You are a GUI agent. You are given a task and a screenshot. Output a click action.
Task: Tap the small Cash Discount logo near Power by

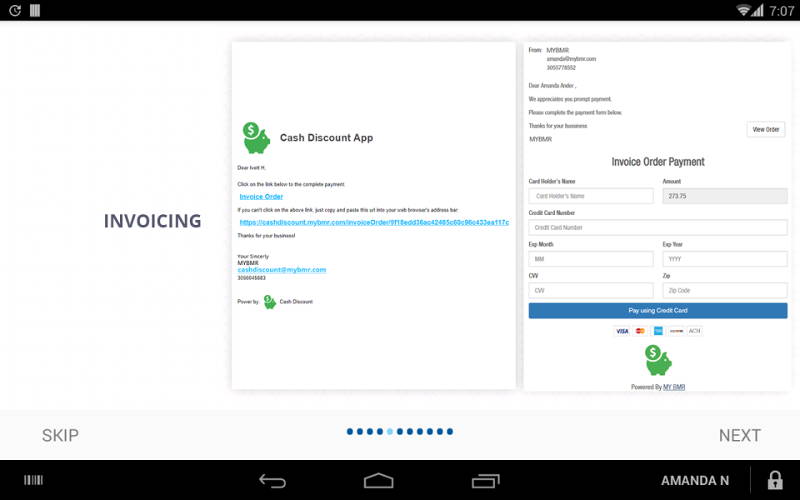click(x=270, y=302)
